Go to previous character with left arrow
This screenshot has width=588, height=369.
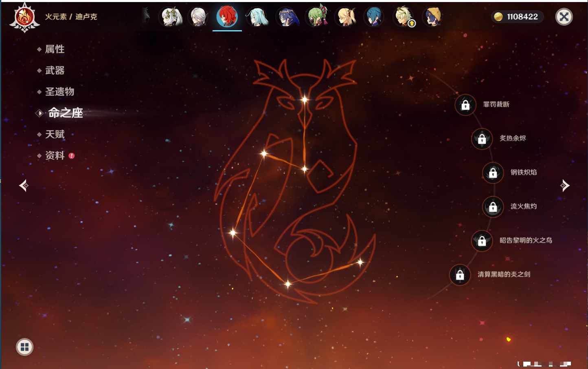click(24, 186)
